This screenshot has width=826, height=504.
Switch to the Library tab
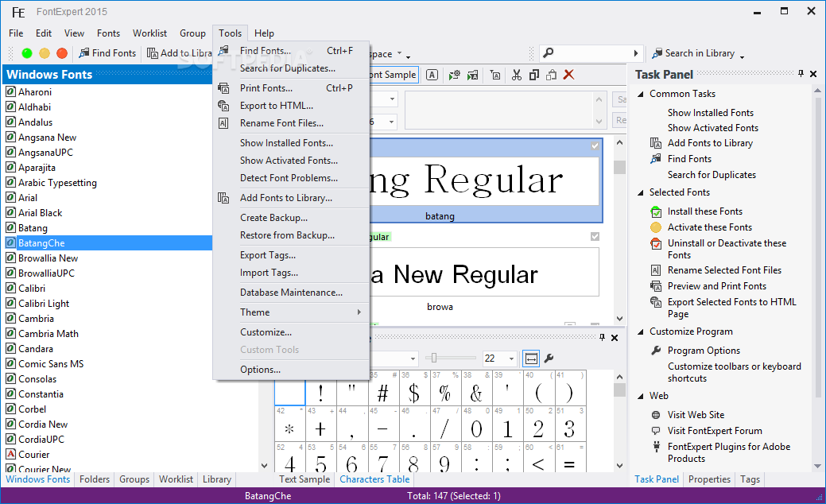point(217,479)
